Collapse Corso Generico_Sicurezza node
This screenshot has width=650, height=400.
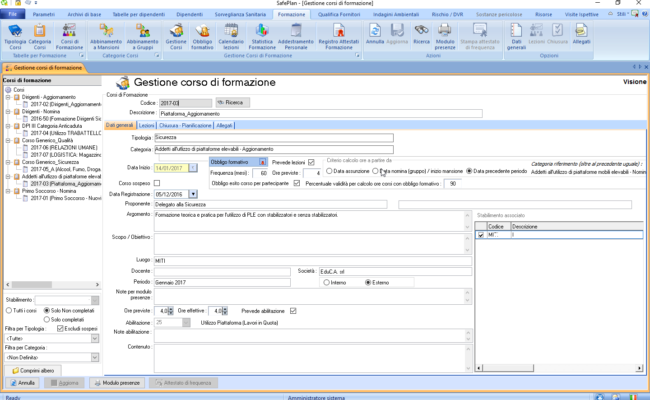coord(8,162)
